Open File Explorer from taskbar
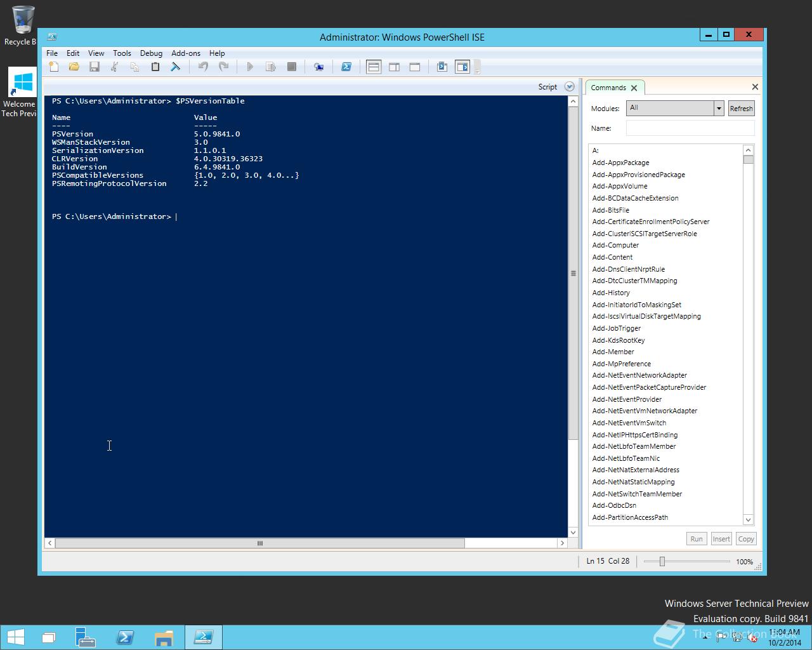 coord(164,637)
